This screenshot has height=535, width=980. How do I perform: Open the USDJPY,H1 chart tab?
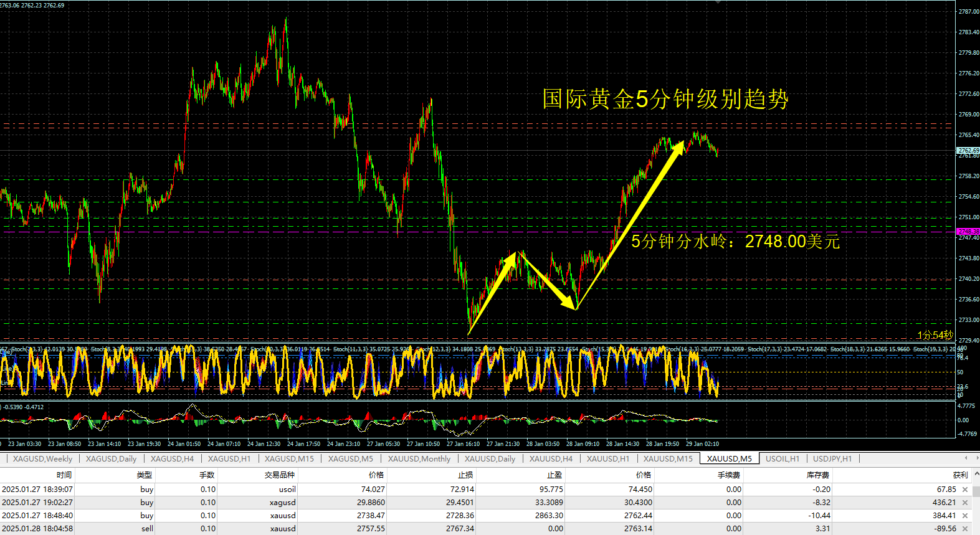pyautogui.click(x=832, y=459)
